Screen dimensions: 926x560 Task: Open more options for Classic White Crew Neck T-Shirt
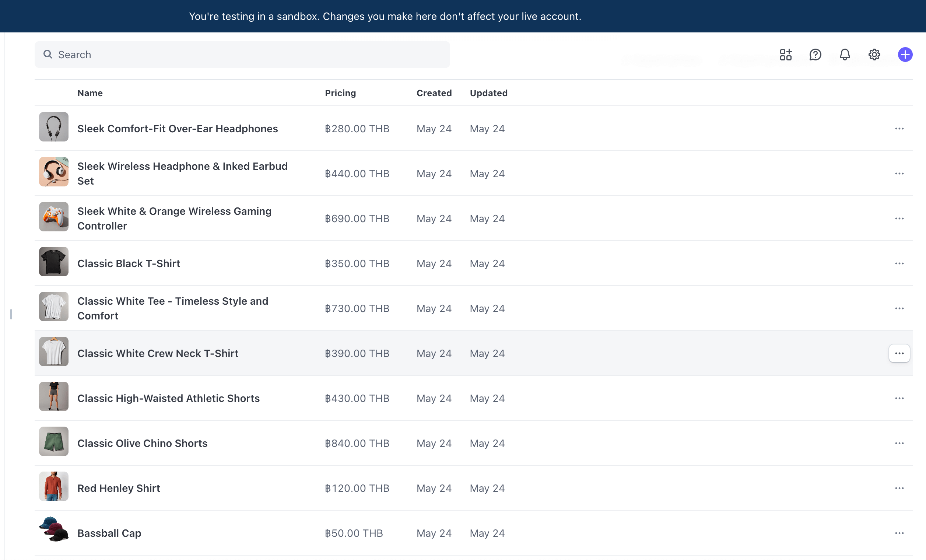tap(899, 353)
